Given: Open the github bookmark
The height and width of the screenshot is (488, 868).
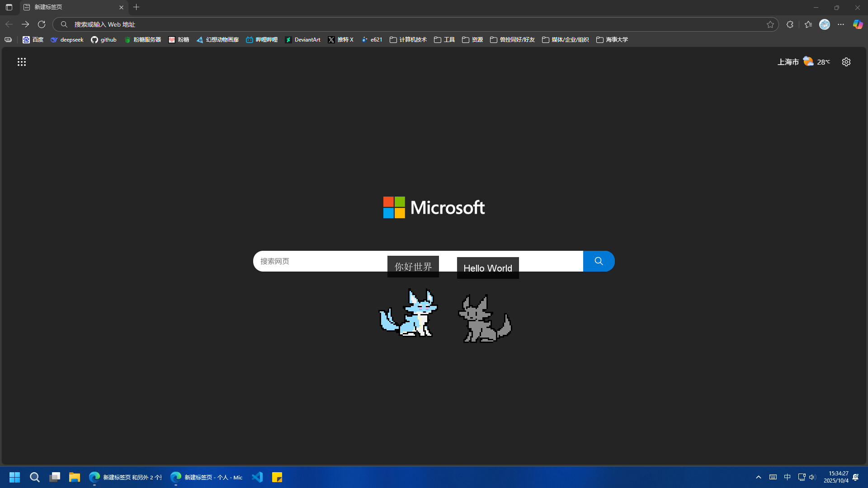Looking at the screenshot, I should point(104,40).
